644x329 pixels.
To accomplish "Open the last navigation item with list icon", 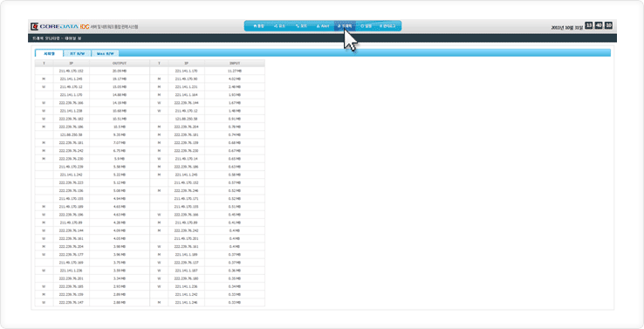I will 387,26.
